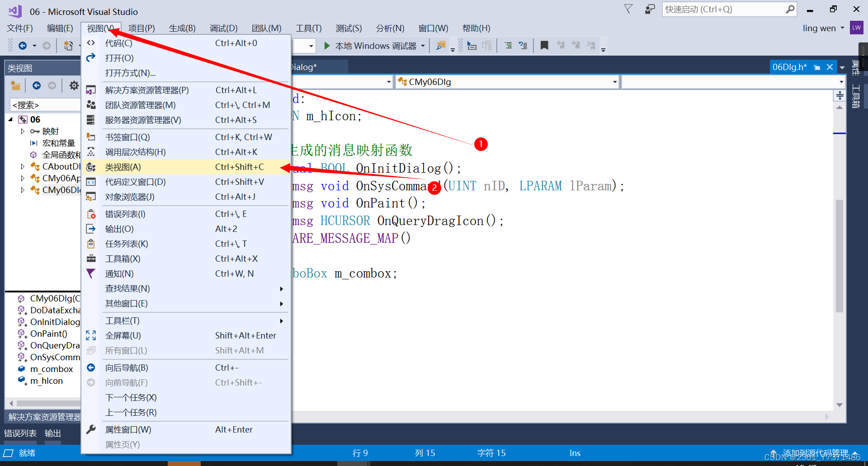Open the Class View settings gear icon

pos(74,85)
